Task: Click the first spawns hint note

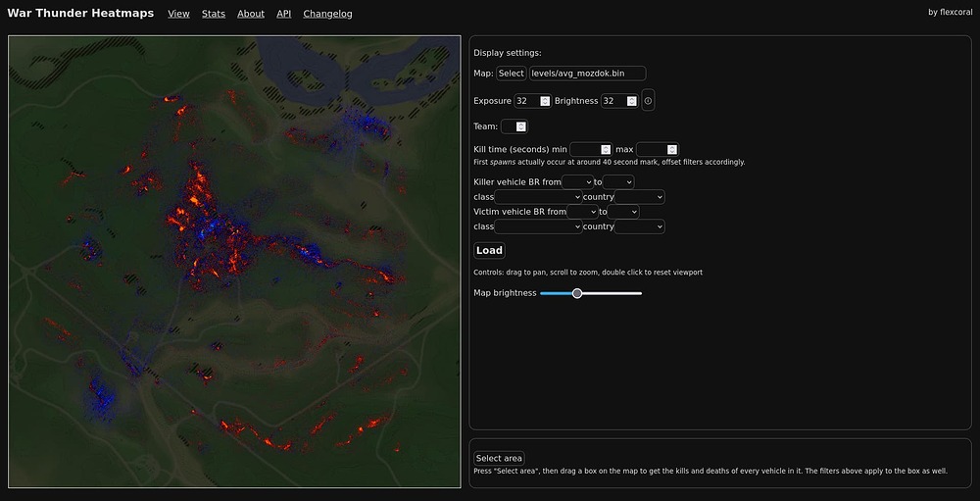Action: point(610,162)
